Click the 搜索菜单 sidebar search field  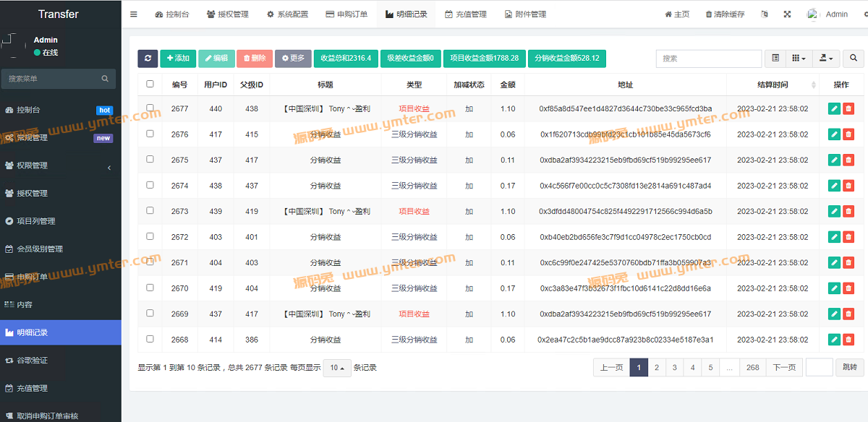51,79
